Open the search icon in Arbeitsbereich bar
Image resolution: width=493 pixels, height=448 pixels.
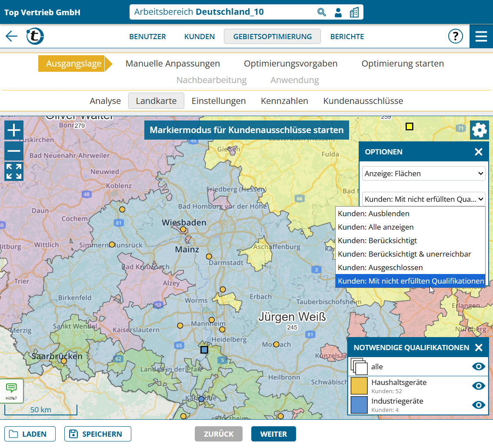[x=321, y=12]
